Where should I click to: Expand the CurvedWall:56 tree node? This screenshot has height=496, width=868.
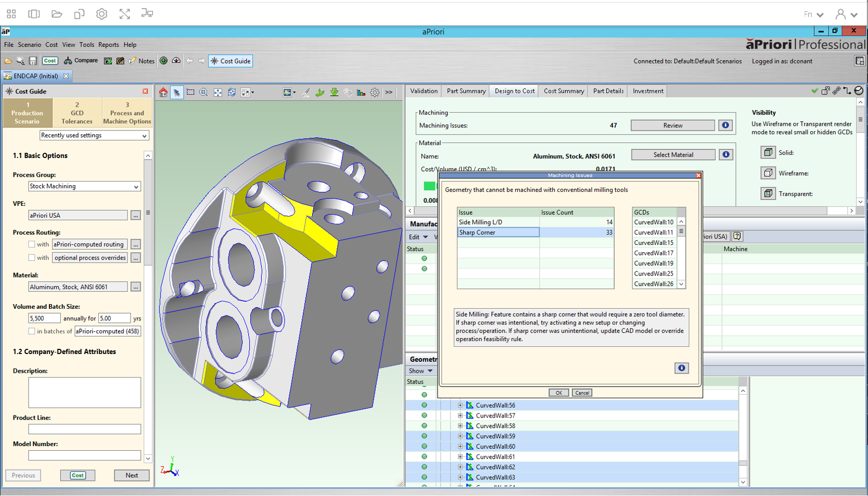click(x=460, y=406)
